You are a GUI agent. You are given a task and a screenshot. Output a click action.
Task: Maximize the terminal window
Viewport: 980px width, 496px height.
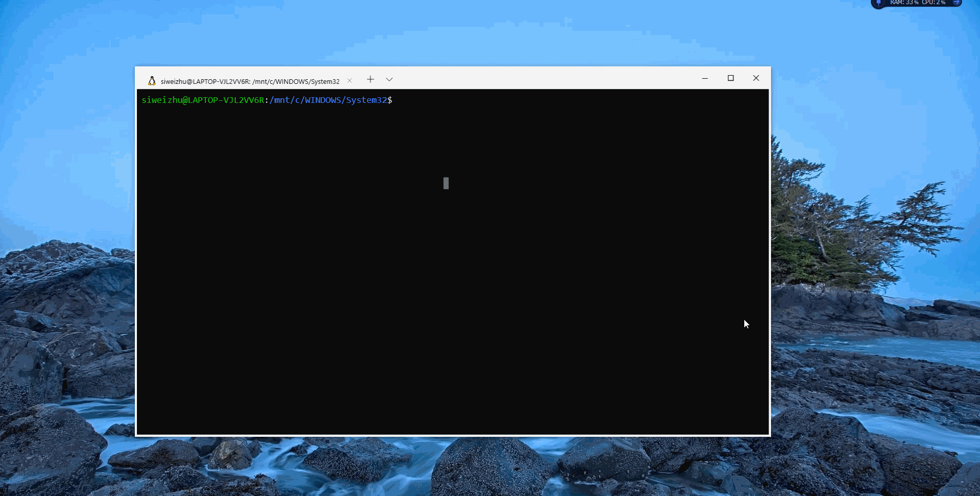[x=730, y=78]
